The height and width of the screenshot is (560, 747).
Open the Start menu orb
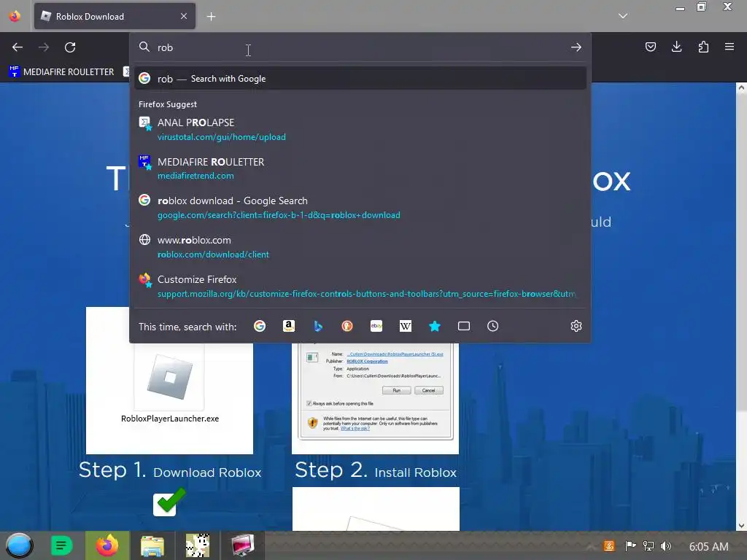[x=19, y=545]
